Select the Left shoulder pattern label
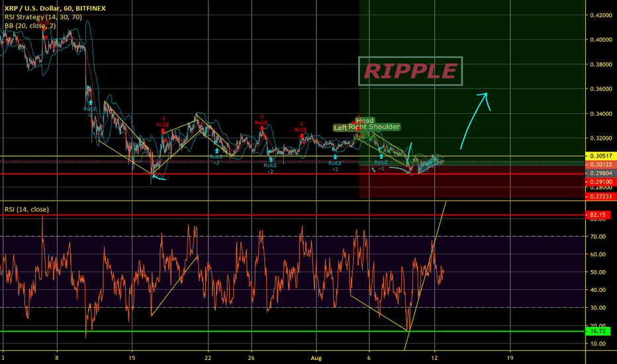 (340, 128)
